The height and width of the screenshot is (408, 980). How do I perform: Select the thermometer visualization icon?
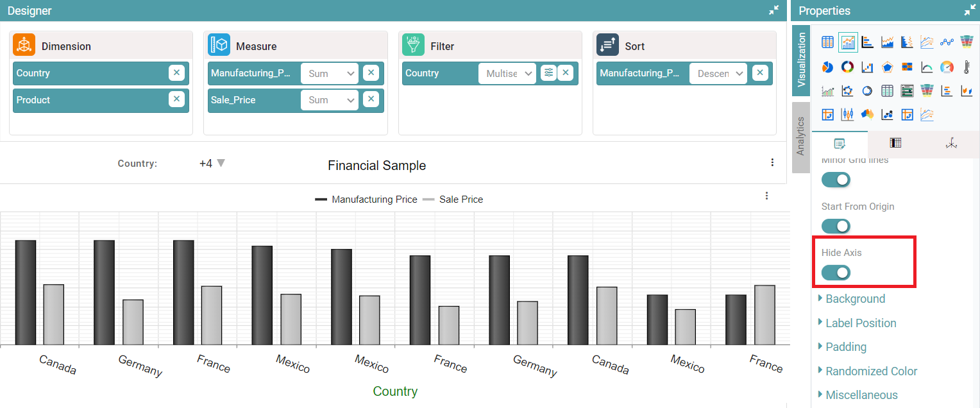coord(967,67)
